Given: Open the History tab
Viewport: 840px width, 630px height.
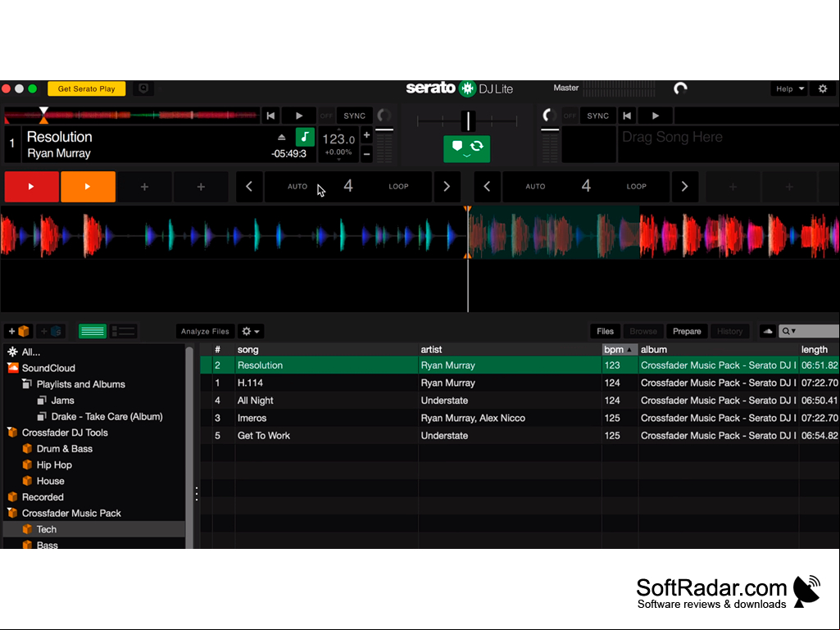Looking at the screenshot, I should pos(729,331).
